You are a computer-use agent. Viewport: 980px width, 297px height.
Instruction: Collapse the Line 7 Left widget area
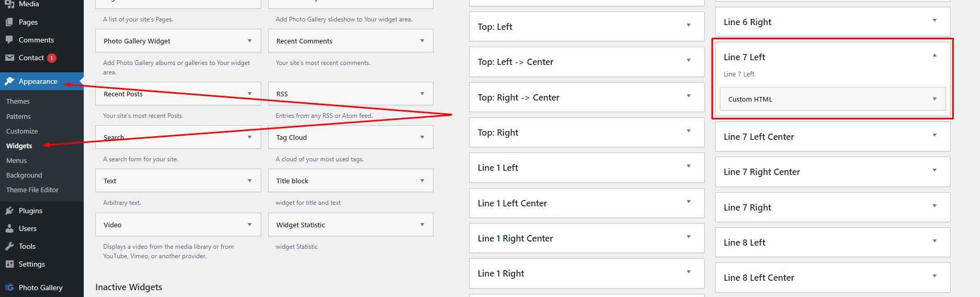click(x=934, y=56)
